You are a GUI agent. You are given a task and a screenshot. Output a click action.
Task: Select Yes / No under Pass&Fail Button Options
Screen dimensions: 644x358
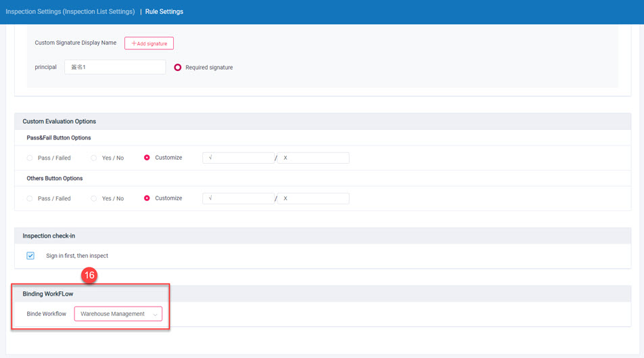94,158
